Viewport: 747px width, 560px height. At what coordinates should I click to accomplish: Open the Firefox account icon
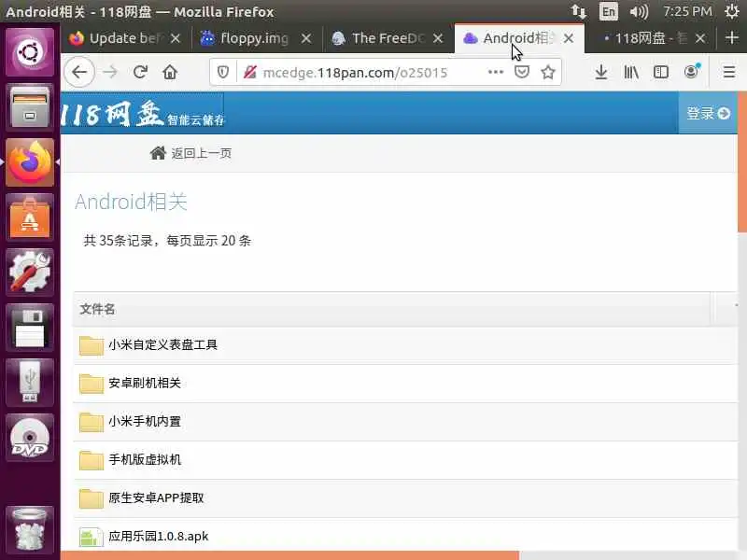coord(692,72)
